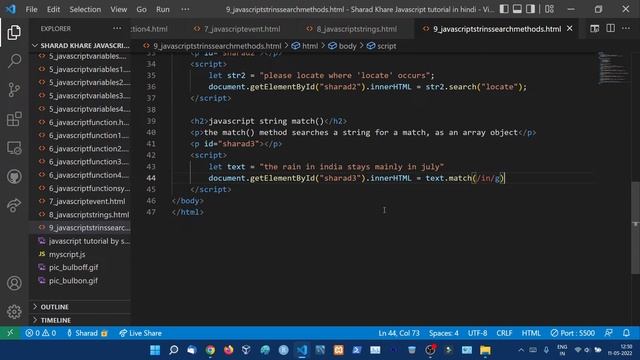Open the errors and warnings indicator
The height and width of the screenshot is (360, 640).
[x=40, y=333]
